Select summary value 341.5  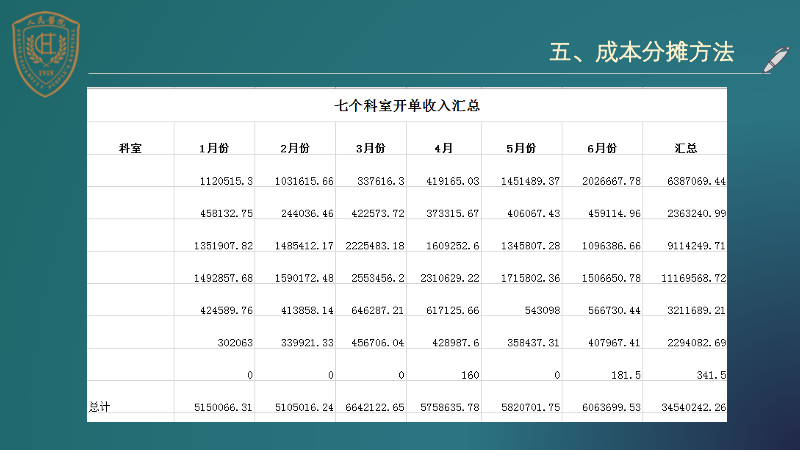(711, 375)
